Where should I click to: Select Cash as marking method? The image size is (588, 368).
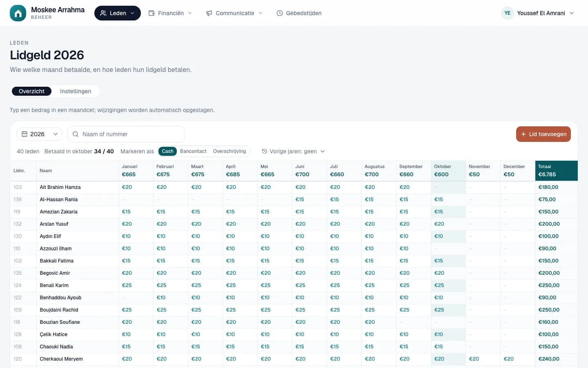click(167, 151)
